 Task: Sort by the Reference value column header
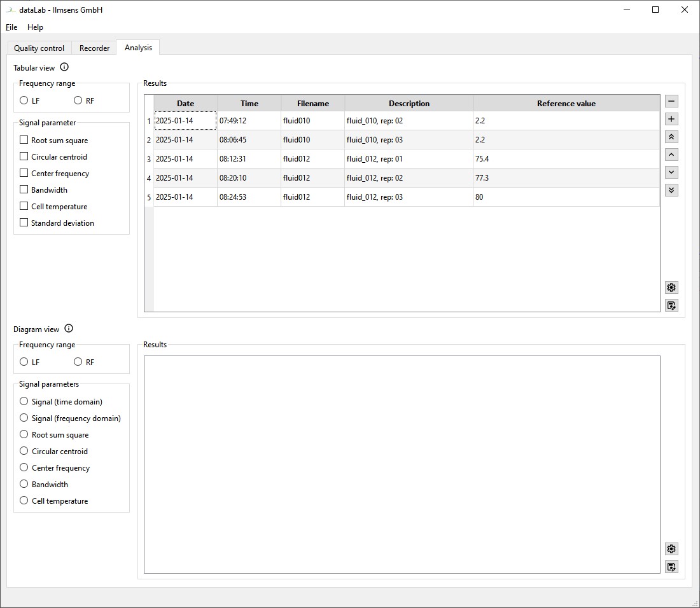pos(566,104)
